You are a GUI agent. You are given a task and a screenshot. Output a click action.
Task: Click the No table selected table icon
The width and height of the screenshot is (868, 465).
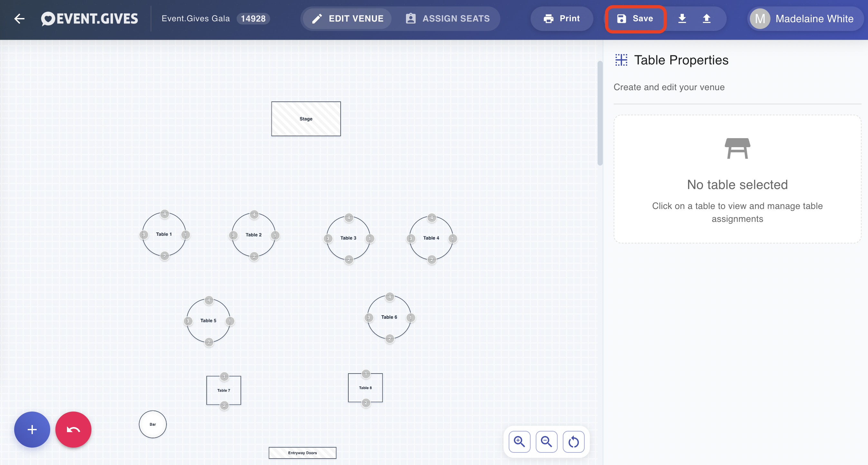coord(737,148)
